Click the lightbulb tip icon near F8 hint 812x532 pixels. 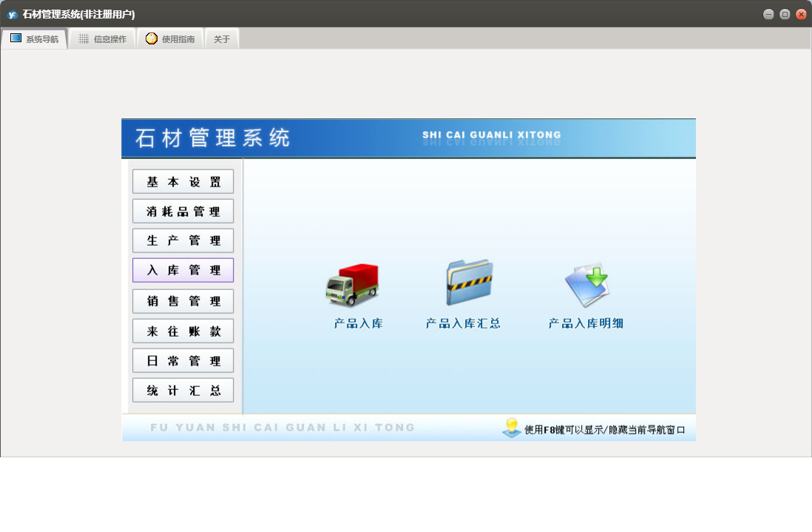(511, 428)
